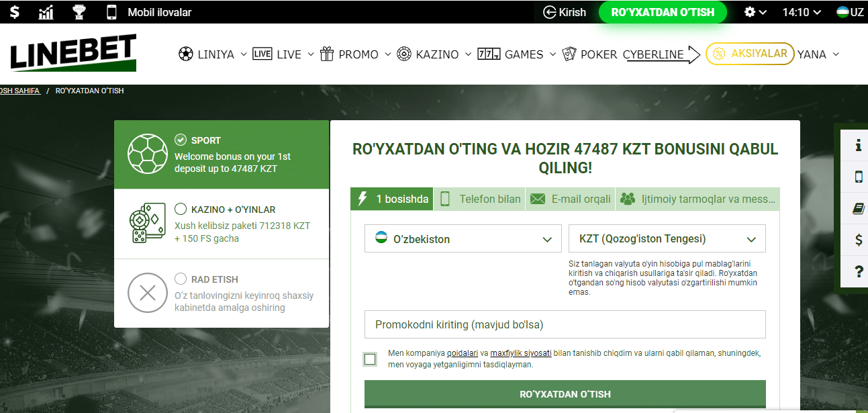Check the terms and privacy agreement checkbox
The image size is (868, 413).
pyautogui.click(x=370, y=359)
